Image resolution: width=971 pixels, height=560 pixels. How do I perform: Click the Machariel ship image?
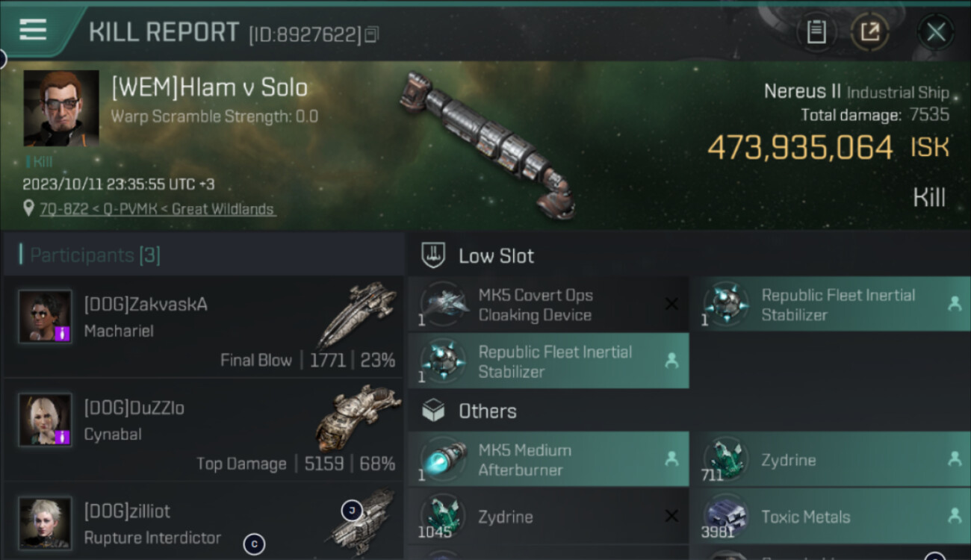tap(356, 314)
